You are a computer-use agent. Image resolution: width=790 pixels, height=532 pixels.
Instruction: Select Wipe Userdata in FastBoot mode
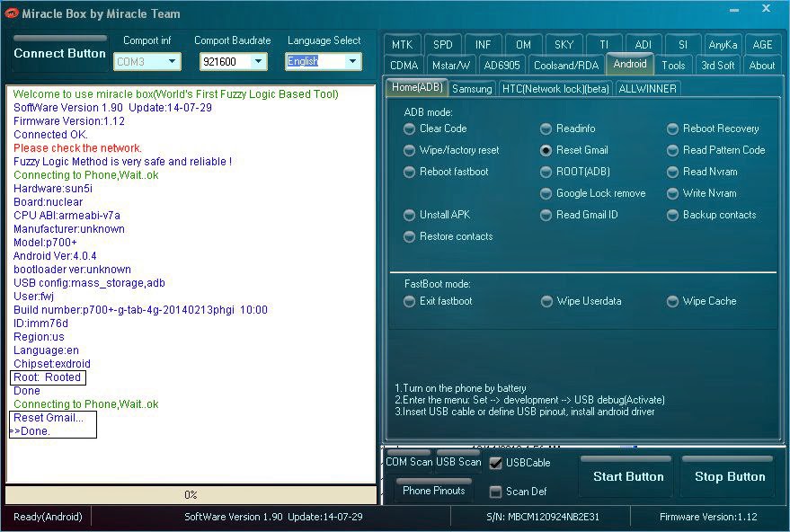(x=546, y=301)
